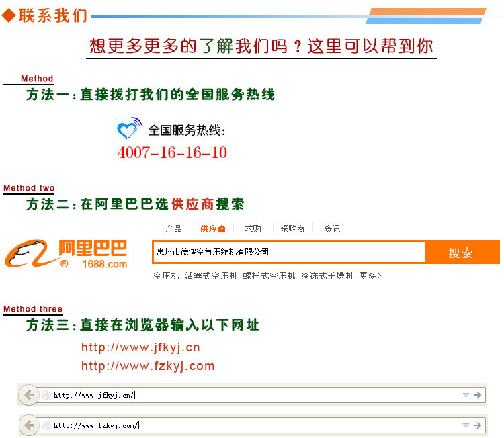The height and width of the screenshot is (438, 504).
Task: Open the 采购商 search tab
Action: click(292, 229)
